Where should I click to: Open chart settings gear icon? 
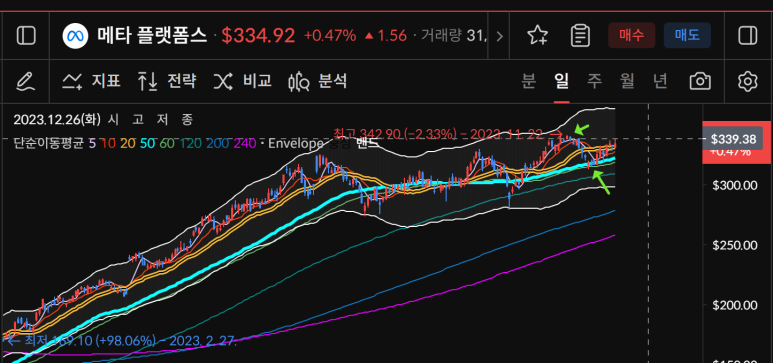click(747, 81)
